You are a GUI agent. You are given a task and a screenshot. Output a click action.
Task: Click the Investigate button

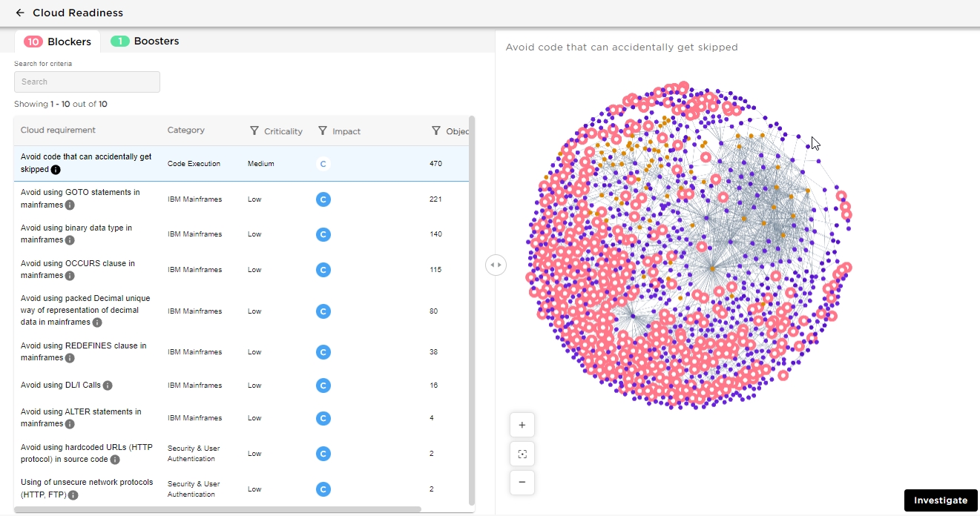tap(940, 500)
